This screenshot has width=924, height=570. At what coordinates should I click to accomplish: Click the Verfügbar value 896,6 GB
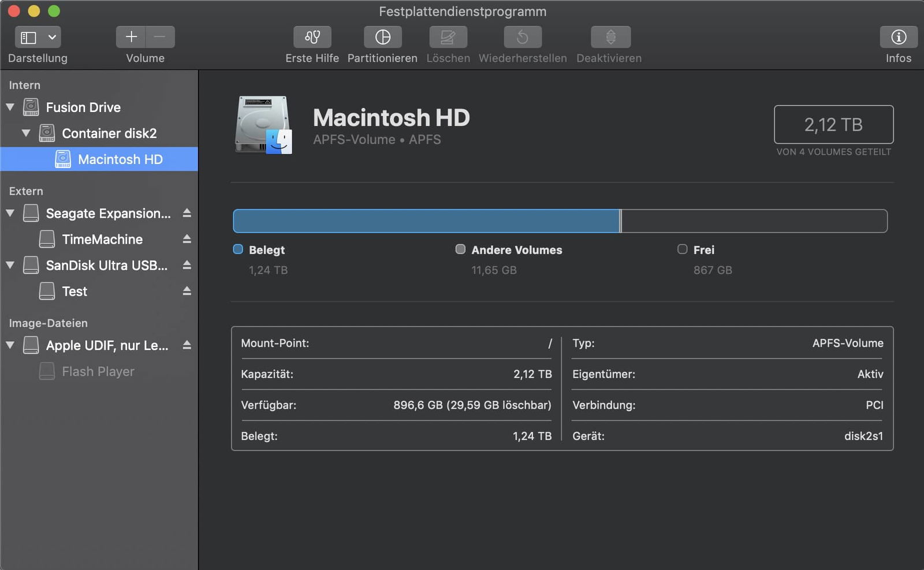472,405
